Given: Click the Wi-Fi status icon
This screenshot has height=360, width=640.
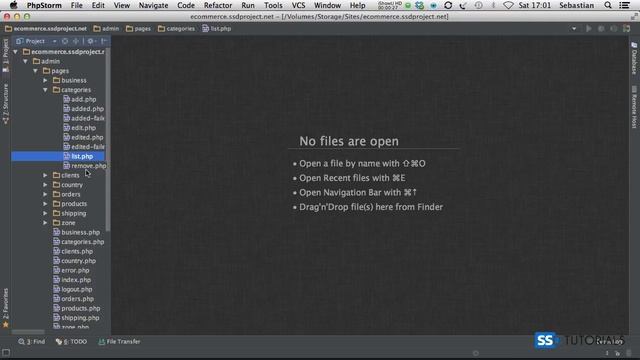Looking at the screenshot, I should click(x=508, y=5).
